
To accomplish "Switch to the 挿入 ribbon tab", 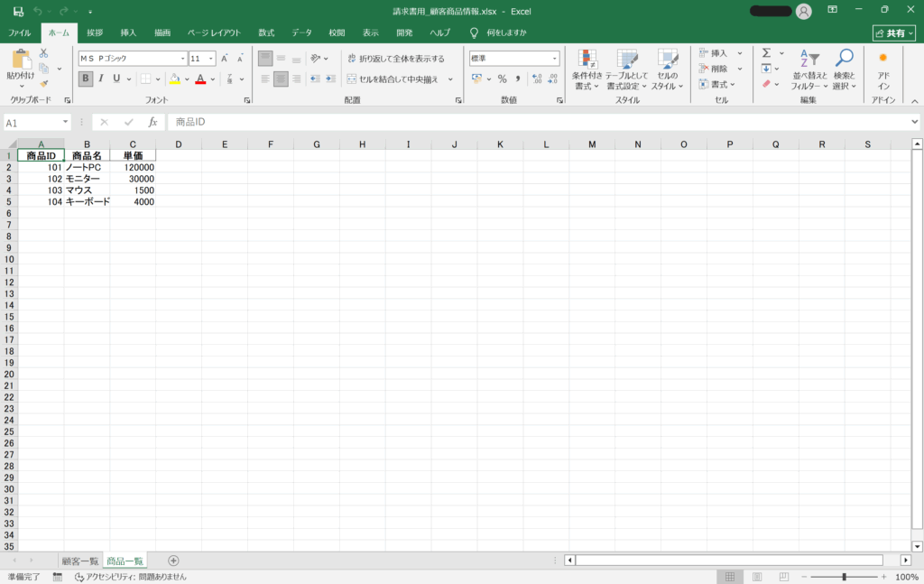I will click(x=128, y=33).
